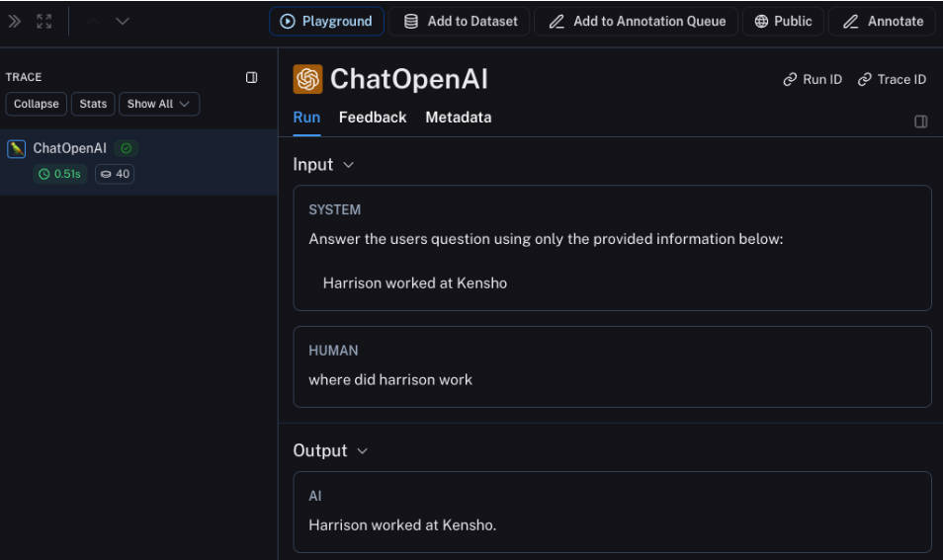Viewport: 943px width, 560px height.
Task: Go to next run with down chevron
Action: (x=123, y=22)
